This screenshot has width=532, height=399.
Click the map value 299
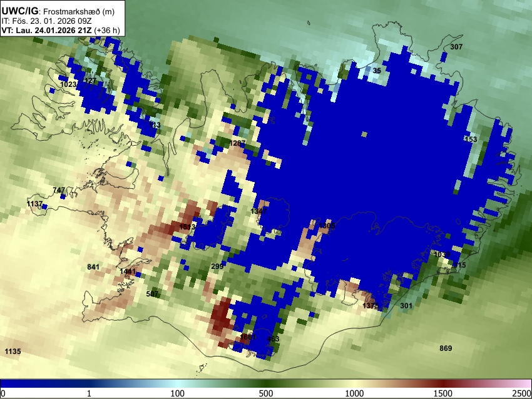coord(217,266)
